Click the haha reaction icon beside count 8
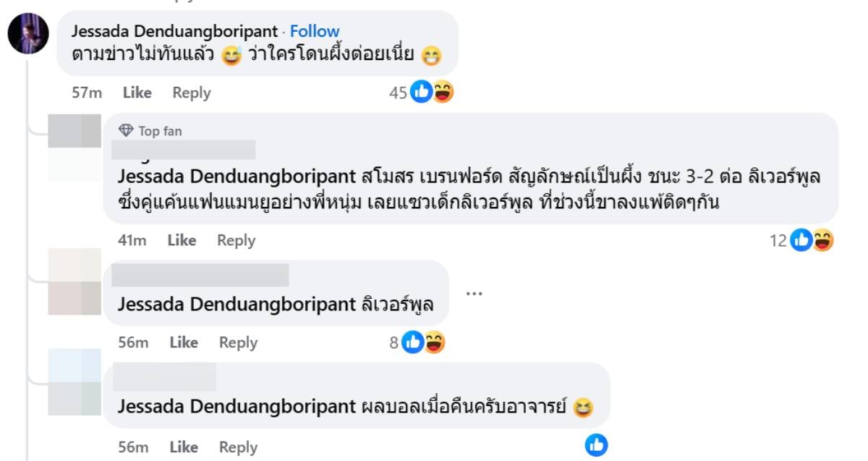The image size is (868, 461). coord(434,342)
